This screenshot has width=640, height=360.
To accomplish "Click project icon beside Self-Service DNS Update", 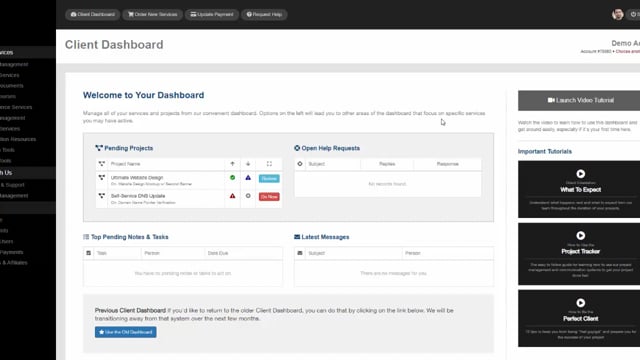I will click(102, 196).
